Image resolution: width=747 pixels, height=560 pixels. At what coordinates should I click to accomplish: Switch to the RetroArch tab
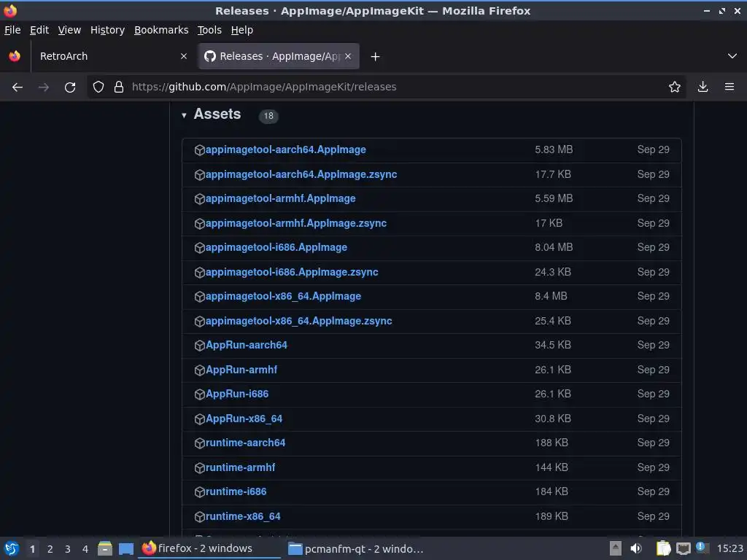112,56
